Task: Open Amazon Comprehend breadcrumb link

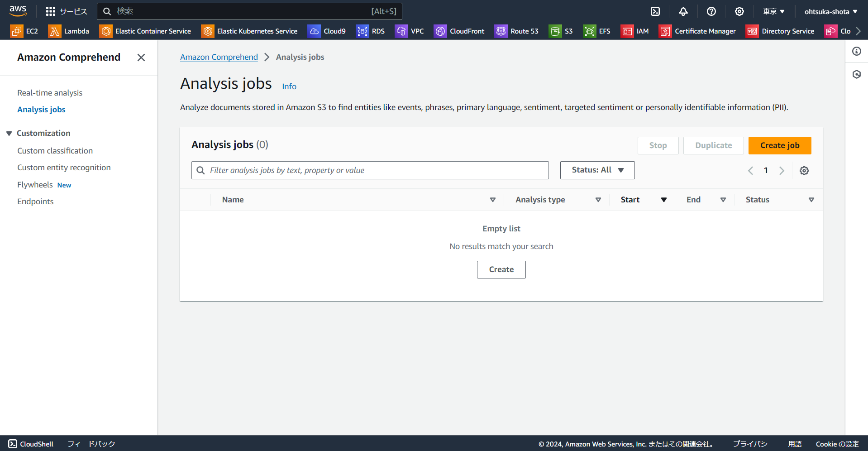Action: 219,57
